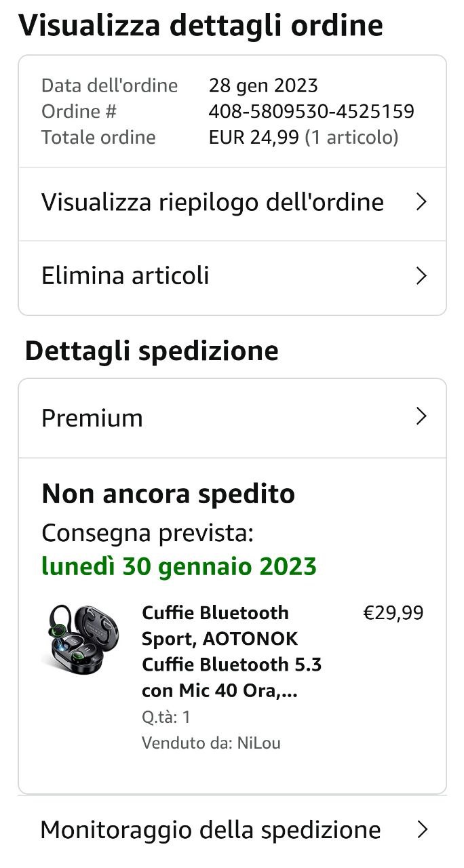Click the Dettagli spedizione heading
The image size is (464, 868).
[151, 351]
